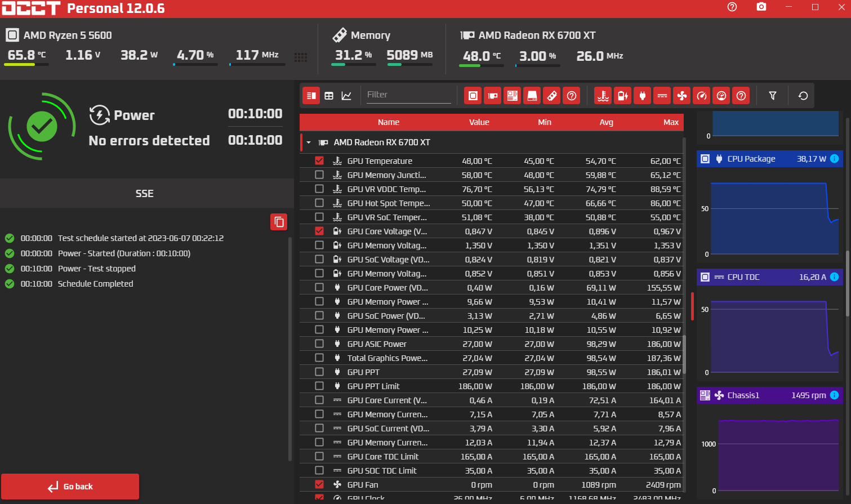Sort the sensor table by the Name column
Image resolution: width=851 pixels, height=504 pixels.
[x=389, y=122]
